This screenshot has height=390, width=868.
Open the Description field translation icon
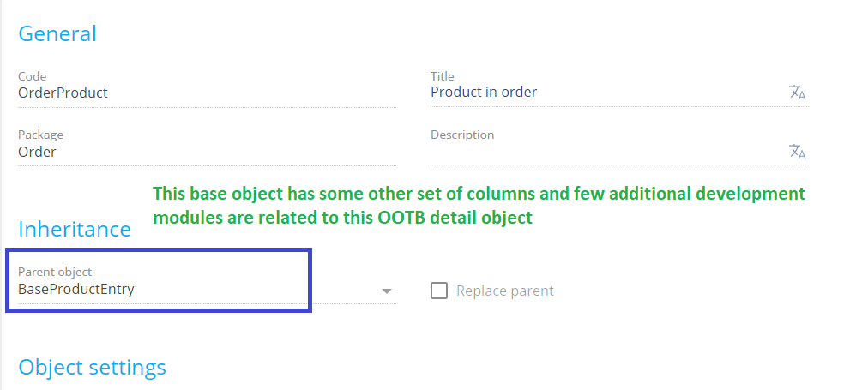(x=797, y=151)
